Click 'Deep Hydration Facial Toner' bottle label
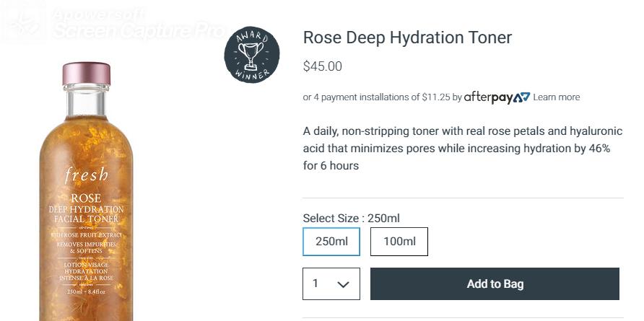Viewport: 644px width, 321px height. point(87,214)
